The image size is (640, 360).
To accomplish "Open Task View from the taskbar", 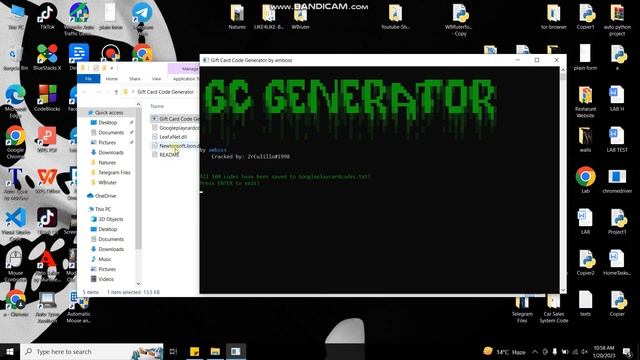I will click(173, 351).
